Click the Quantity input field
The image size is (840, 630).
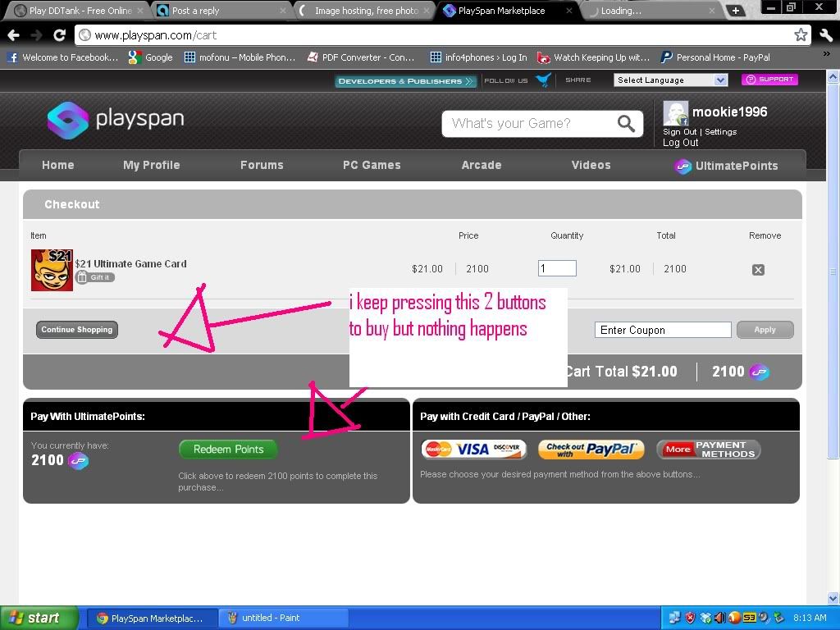point(557,268)
